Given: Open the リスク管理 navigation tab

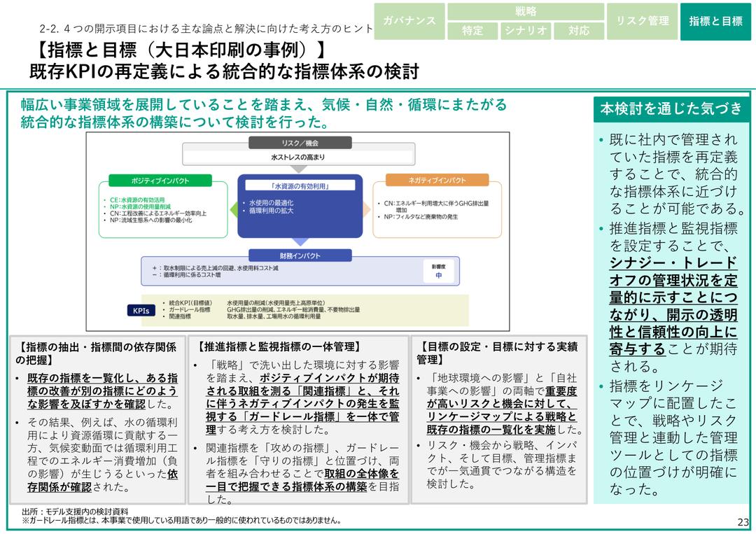Looking at the screenshot, I should (x=642, y=21).
